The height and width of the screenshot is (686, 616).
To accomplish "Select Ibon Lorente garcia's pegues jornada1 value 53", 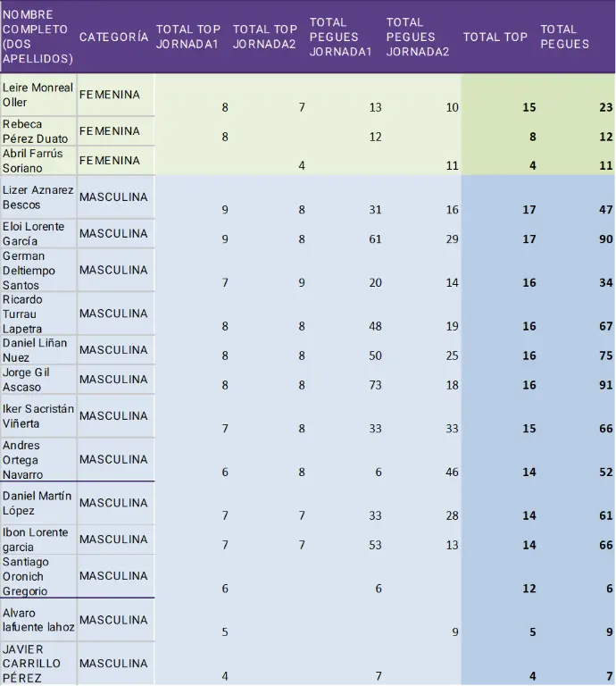I will [375, 545].
